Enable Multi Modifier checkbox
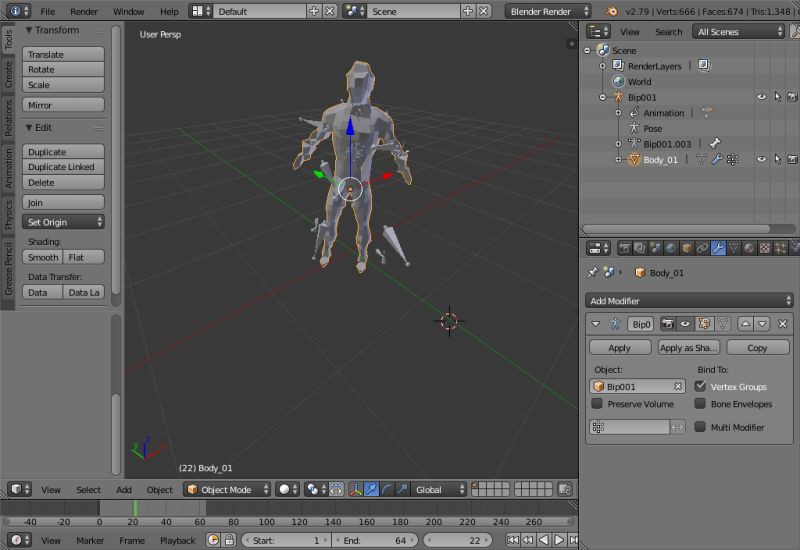The height and width of the screenshot is (550, 800). 701,427
